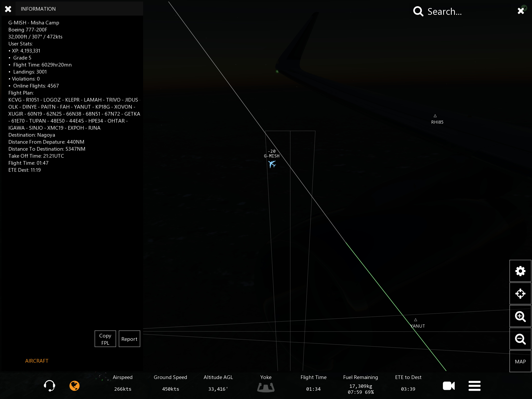The height and width of the screenshot is (399, 532).
Task: Select the YANUT waypoint marker
Action: (416, 320)
